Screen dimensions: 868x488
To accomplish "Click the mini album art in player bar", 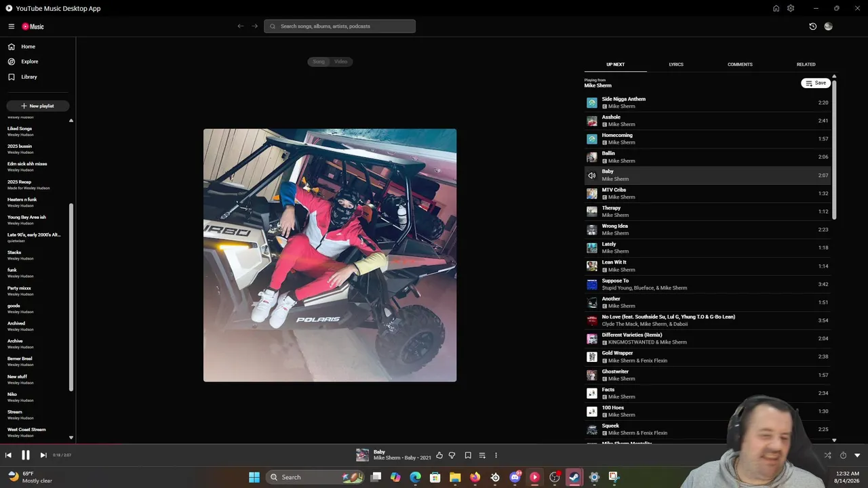I will 362,455.
